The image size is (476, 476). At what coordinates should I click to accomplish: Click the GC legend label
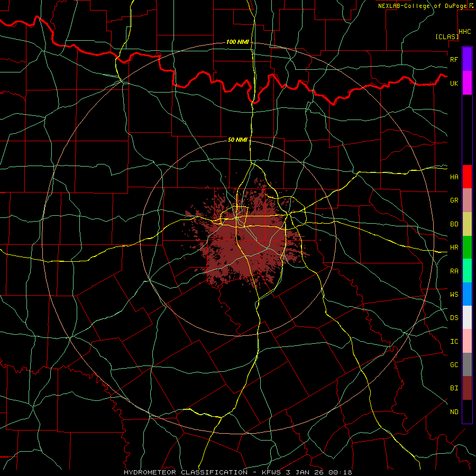pyautogui.click(x=454, y=365)
